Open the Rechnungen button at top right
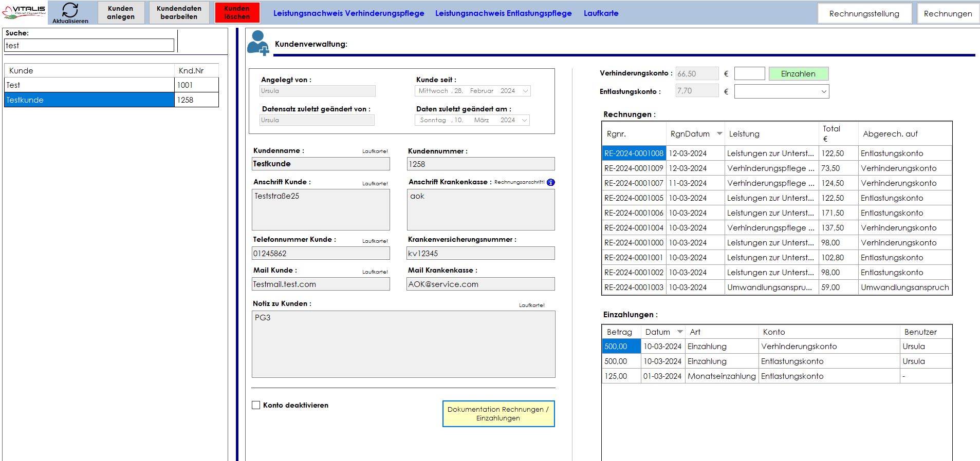Image resolution: width=980 pixels, height=461 pixels. coord(948,14)
